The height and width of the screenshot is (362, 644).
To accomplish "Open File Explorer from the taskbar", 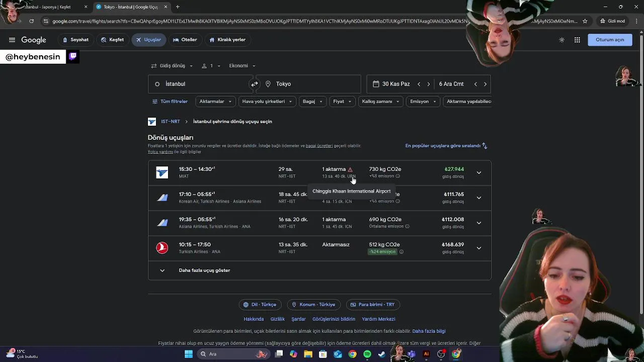I will pyautogui.click(x=308, y=354).
